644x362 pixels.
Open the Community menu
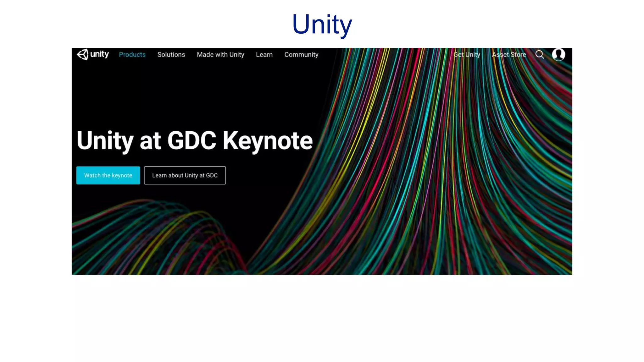pos(301,55)
